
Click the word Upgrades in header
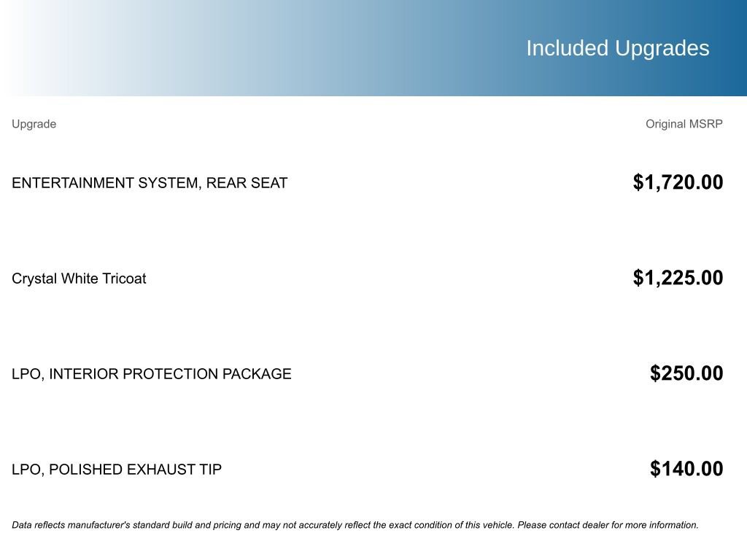click(x=662, y=49)
